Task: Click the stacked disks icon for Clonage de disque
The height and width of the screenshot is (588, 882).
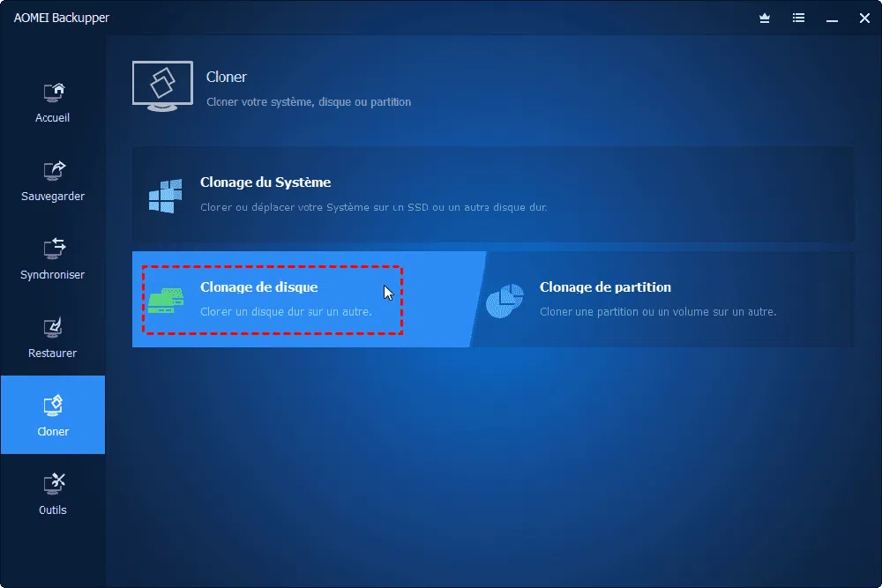Action: pos(165,299)
